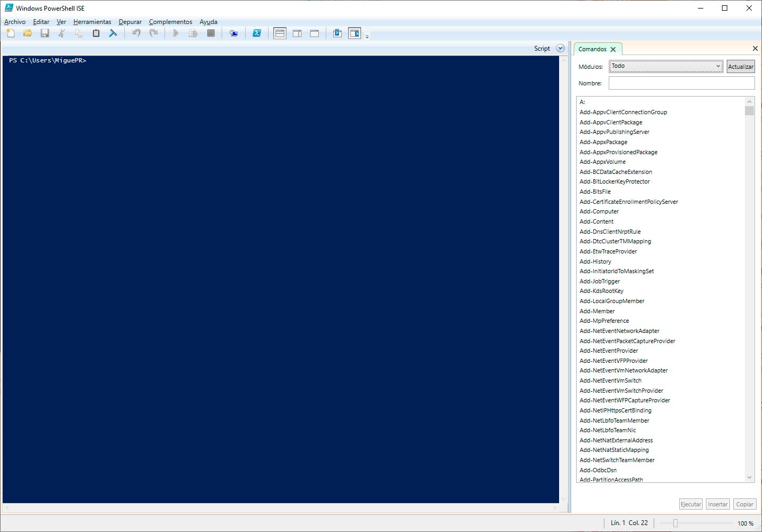Expand the Script pane chevron
762x532 pixels.
(x=560, y=48)
